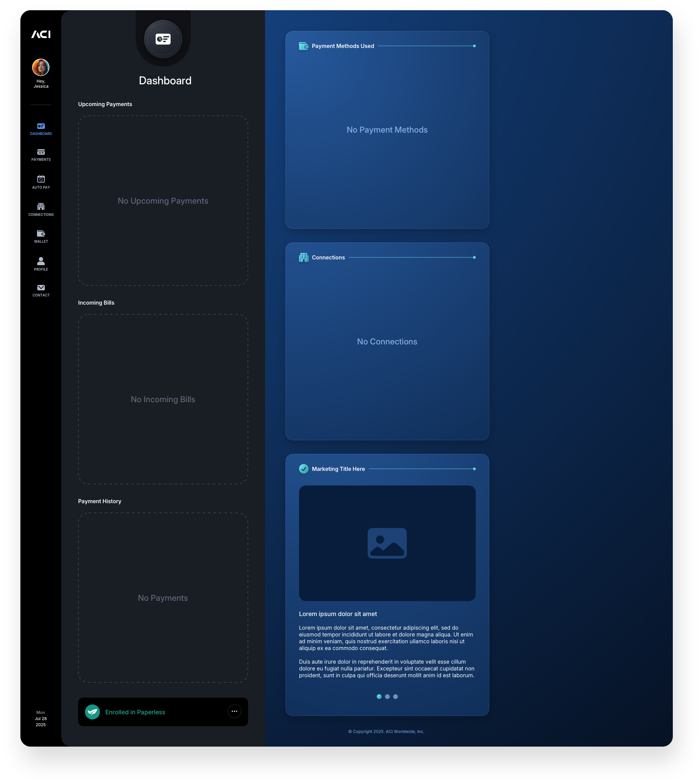Open Dashboard from sidebar icon
This screenshot has height=784, width=700.
click(x=41, y=126)
